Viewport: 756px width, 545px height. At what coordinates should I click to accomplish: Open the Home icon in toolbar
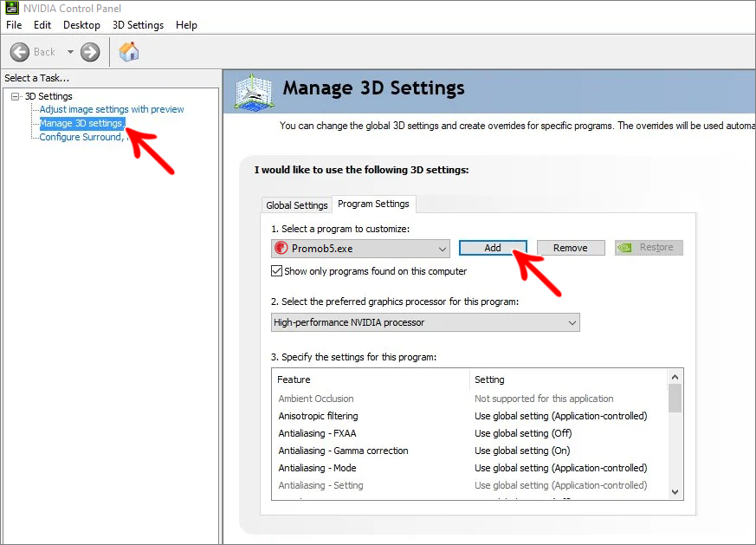coord(129,52)
